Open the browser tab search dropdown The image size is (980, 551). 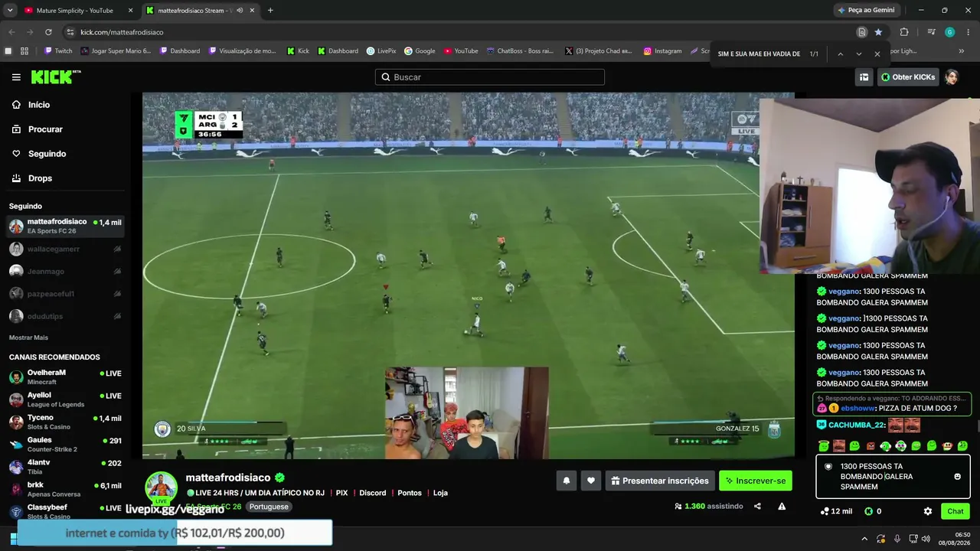[x=10, y=11]
